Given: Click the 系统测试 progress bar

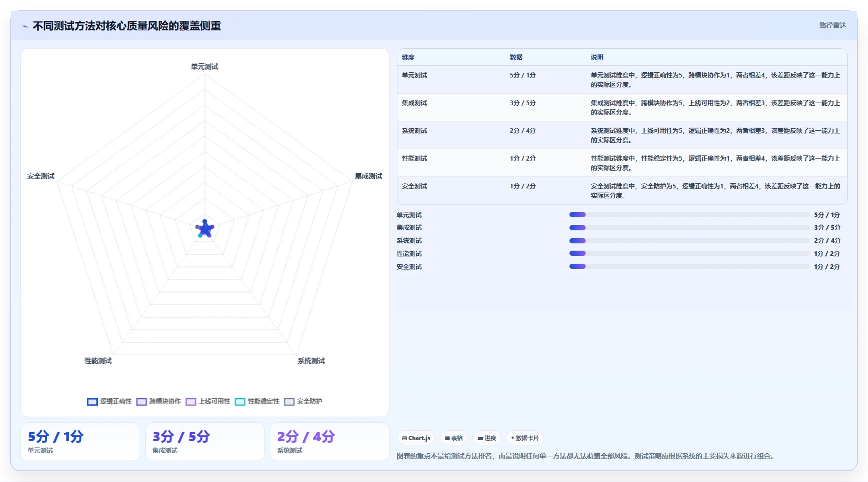Looking at the screenshot, I should pyautogui.click(x=689, y=241).
